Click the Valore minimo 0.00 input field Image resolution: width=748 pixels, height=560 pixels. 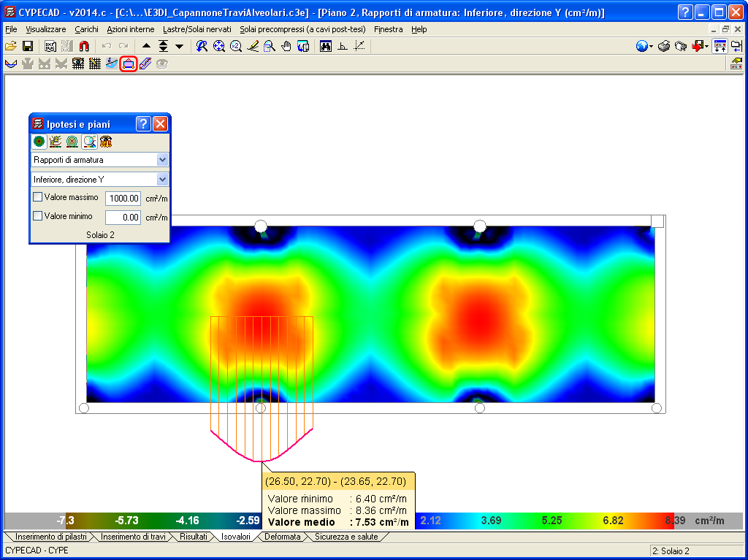coord(123,217)
